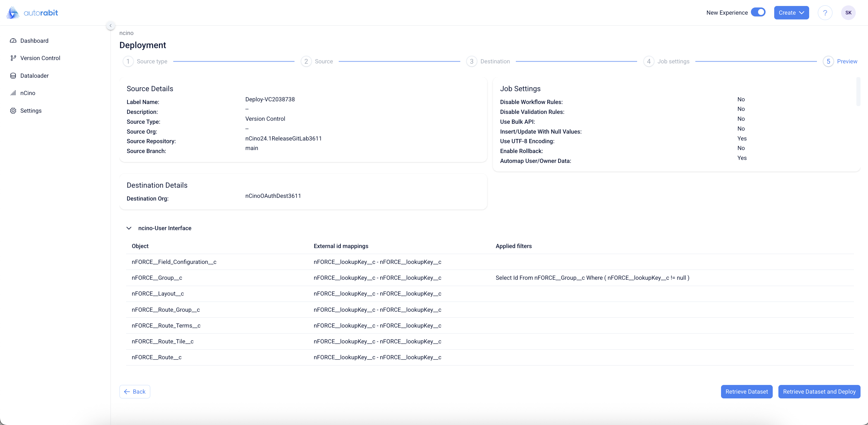The width and height of the screenshot is (868, 425).
Task: Open the SK user avatar menu
Action: tap(848, 13)
